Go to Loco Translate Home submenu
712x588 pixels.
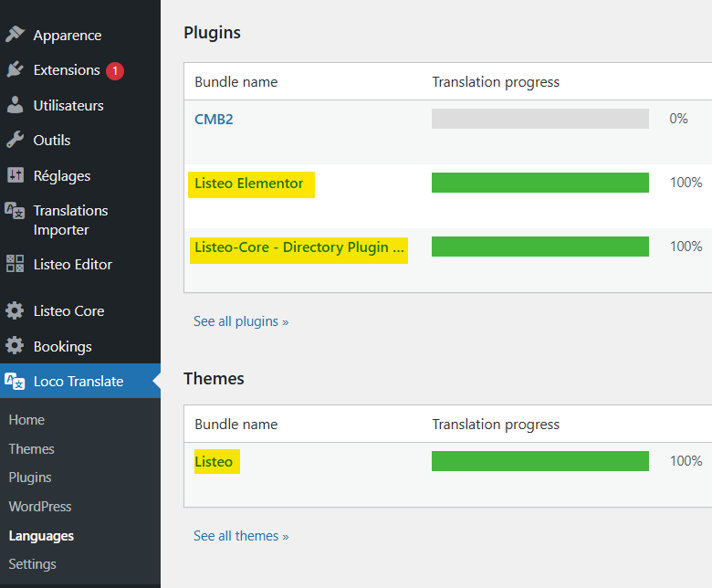[26, 420]
